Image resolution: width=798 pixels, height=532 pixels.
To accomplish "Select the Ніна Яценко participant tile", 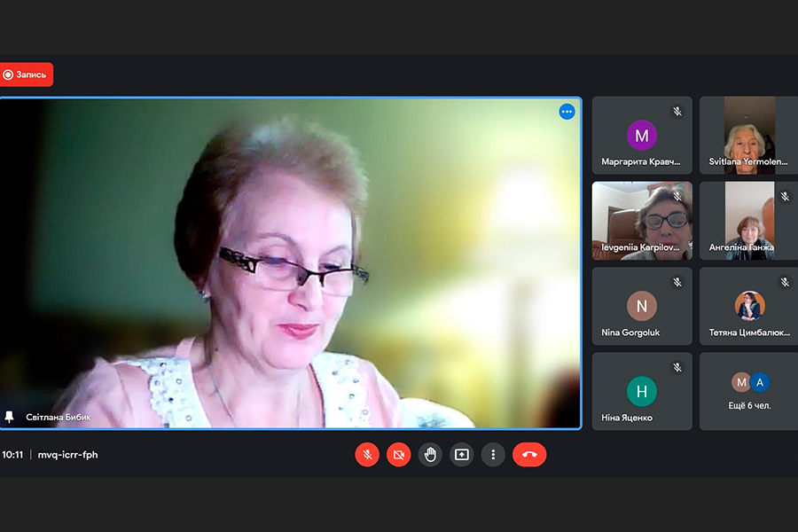I will click(x=642, y=392).
